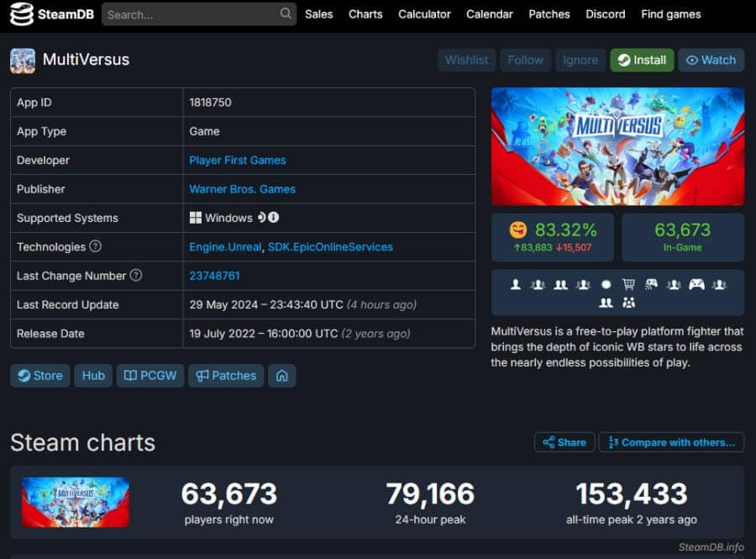
Task: Click the game controller category icon
Action: pos(696,285)
